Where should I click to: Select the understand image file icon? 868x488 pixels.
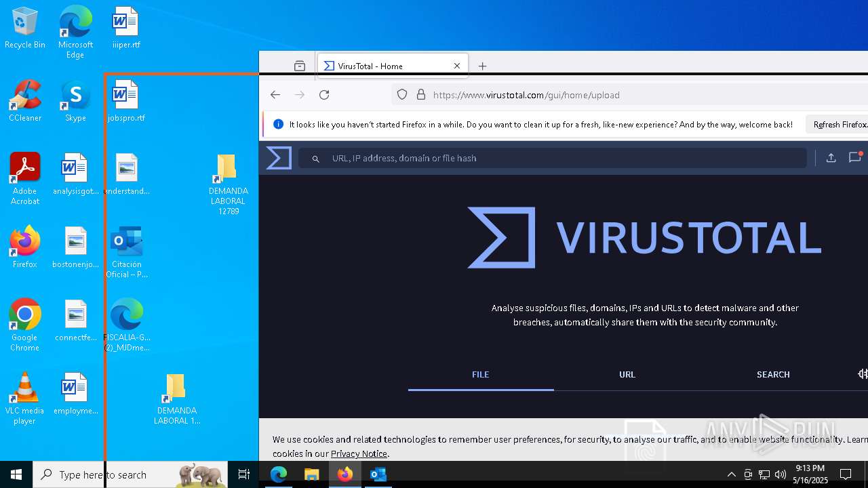[127, 175]
